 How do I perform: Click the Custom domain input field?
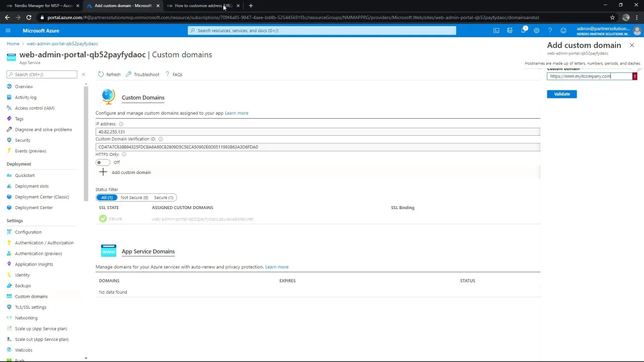pos(590,76)
